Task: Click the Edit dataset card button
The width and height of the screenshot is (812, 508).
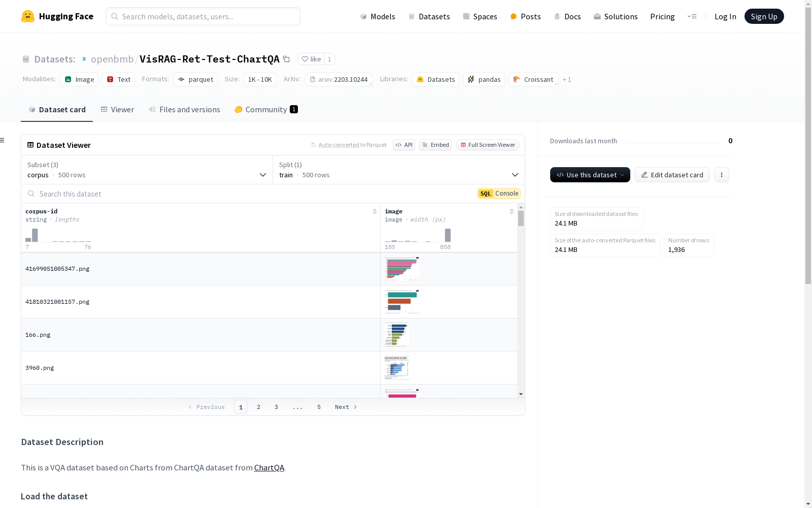Action: click(671, 175)
